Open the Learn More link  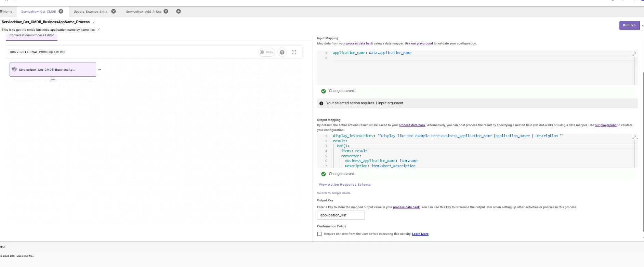point(420,234)
